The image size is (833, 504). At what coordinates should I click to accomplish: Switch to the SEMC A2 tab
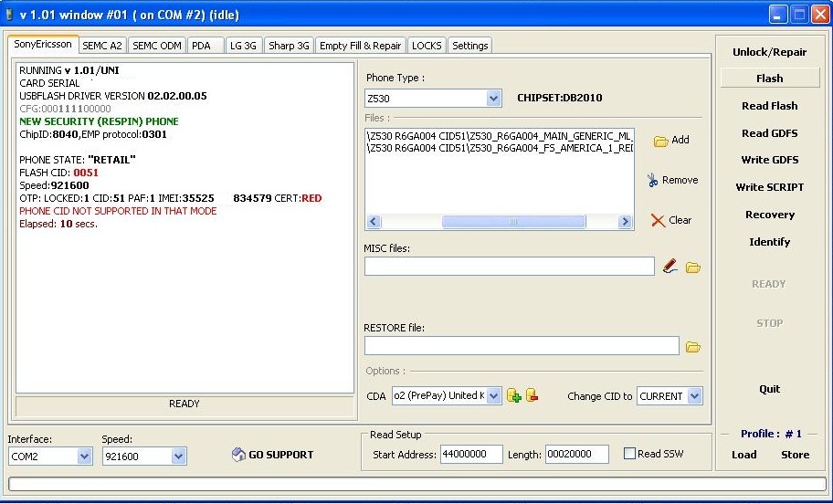tap(102, 46)
